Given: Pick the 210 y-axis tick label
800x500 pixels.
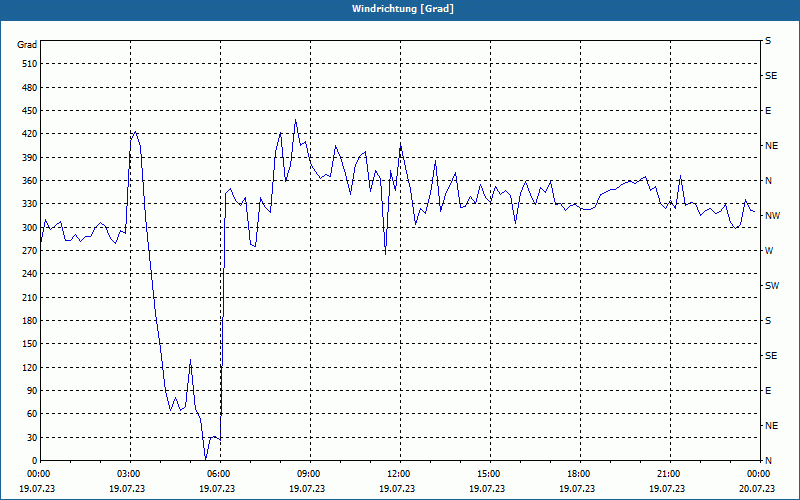Looking at the screenshot, I should point(30,297).
